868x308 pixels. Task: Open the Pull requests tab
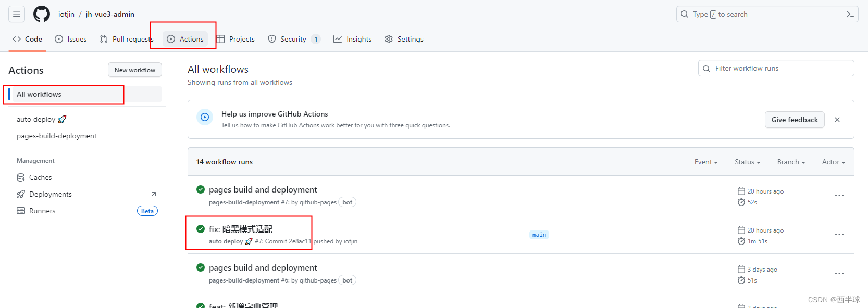point(127,39)
